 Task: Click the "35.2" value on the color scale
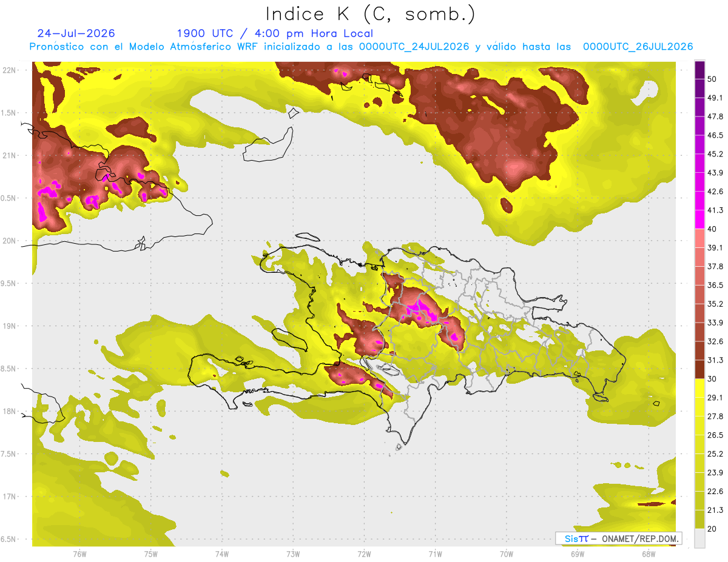click(x=715, y=304)
